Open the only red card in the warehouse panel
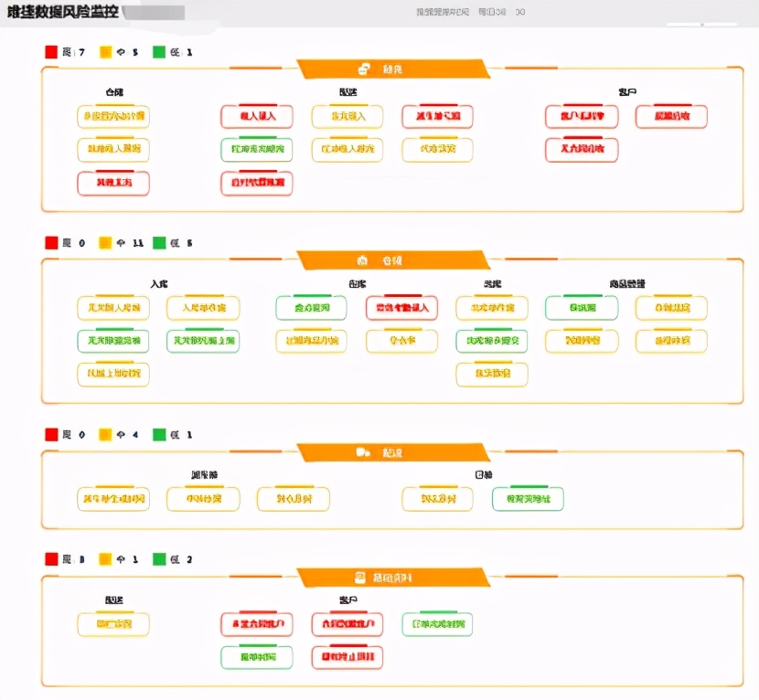The height and width of the screenshot is (700, 759). point(401,308)
